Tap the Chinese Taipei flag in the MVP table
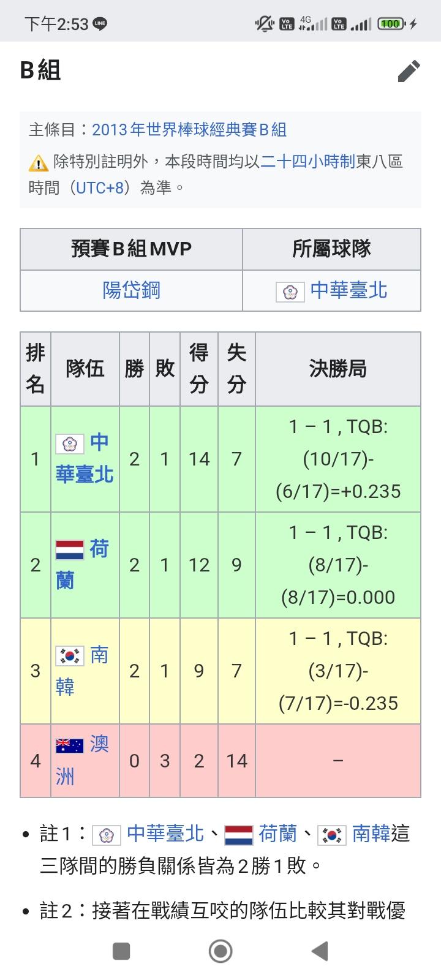Screen dimensions: 441x980 pos(290,291)
